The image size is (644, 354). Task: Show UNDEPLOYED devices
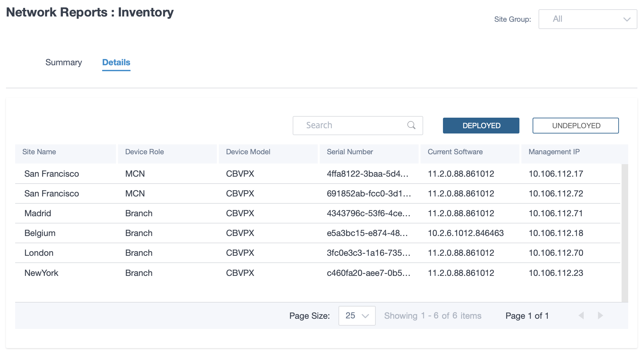576,126
